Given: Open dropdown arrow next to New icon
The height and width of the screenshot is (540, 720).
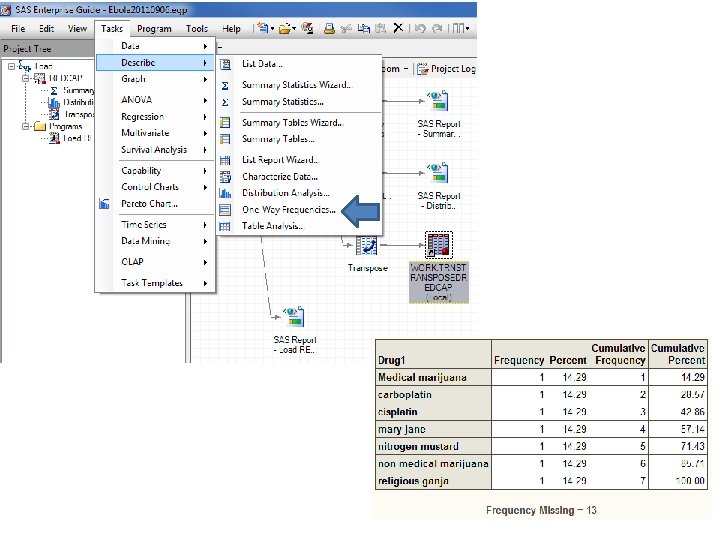Looking at the screenshot, I should (x=272, y=28).
